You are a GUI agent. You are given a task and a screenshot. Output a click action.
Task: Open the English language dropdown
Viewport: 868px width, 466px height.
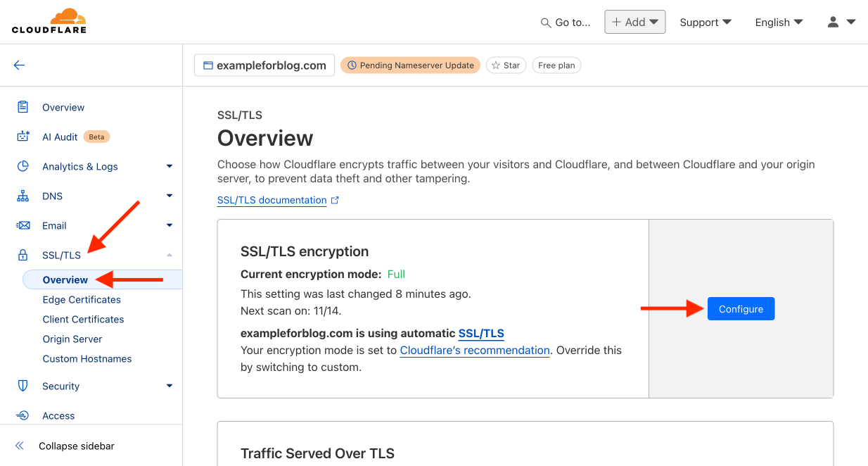tap(779, 22)
